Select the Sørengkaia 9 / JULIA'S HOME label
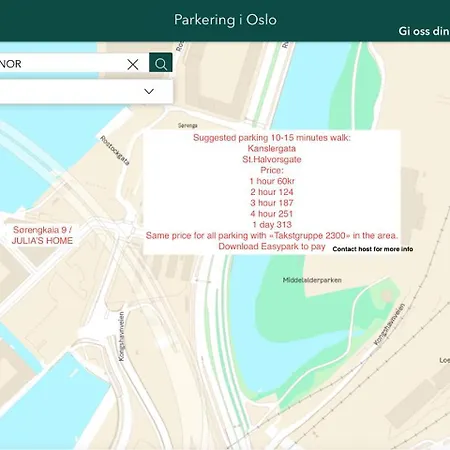 pos(42,235)
